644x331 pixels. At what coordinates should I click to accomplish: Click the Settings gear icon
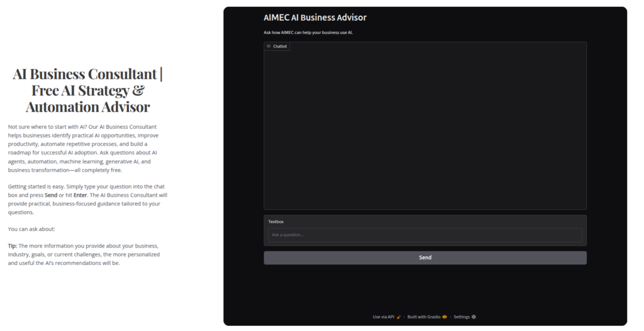[x=474, y=317]
